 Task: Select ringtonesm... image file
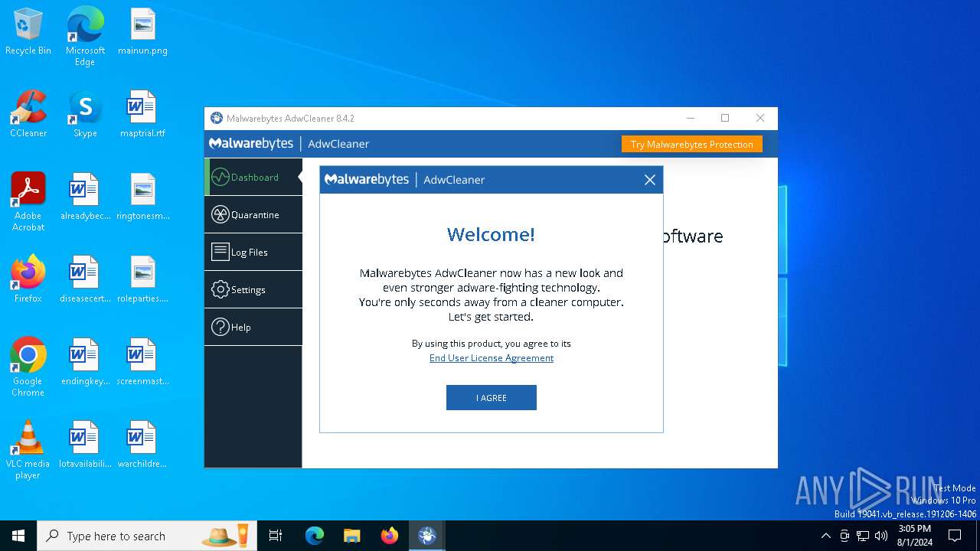142,197
